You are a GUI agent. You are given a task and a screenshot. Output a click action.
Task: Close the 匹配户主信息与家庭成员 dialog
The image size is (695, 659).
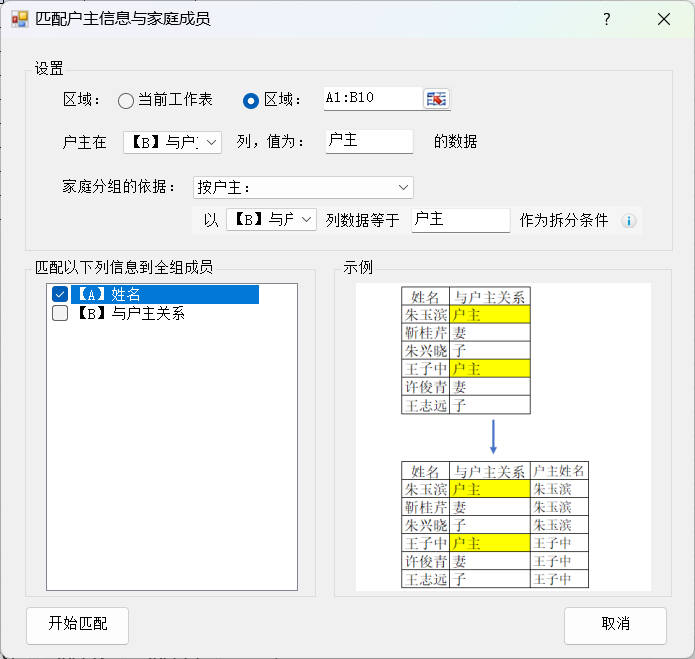tap(663, 19)
